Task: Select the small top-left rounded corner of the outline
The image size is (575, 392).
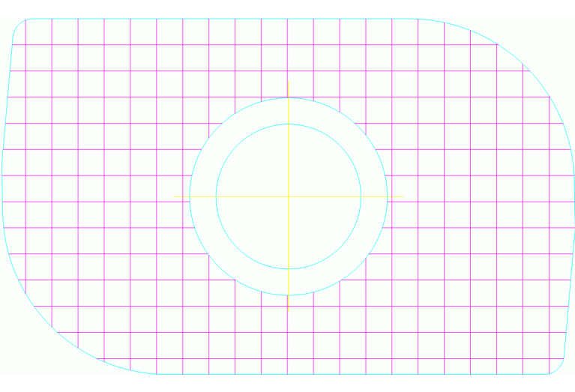Action: tap(18, 24)
